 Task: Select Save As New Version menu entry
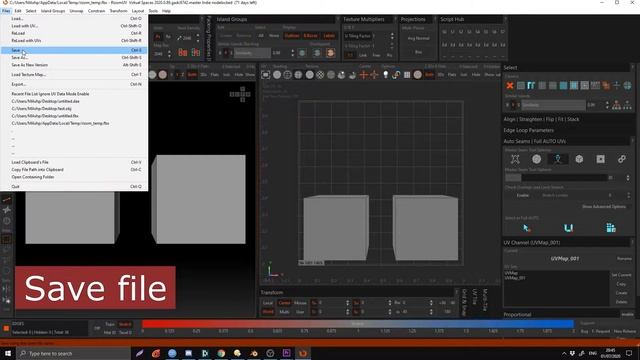point(73,65)
